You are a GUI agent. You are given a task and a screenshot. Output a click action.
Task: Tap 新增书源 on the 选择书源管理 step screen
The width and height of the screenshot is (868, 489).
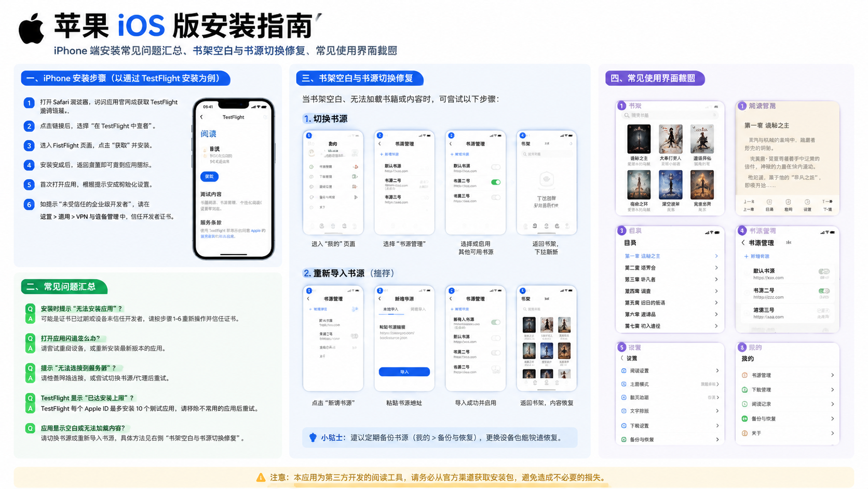[389, 154]
